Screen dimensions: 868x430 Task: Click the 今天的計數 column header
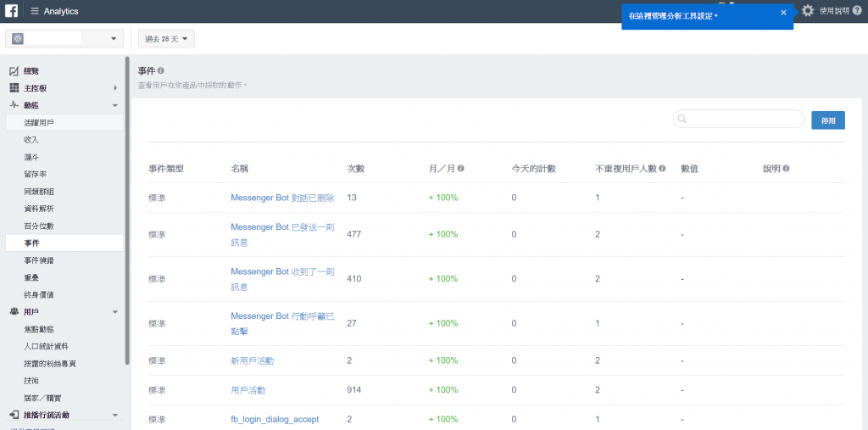534,169
